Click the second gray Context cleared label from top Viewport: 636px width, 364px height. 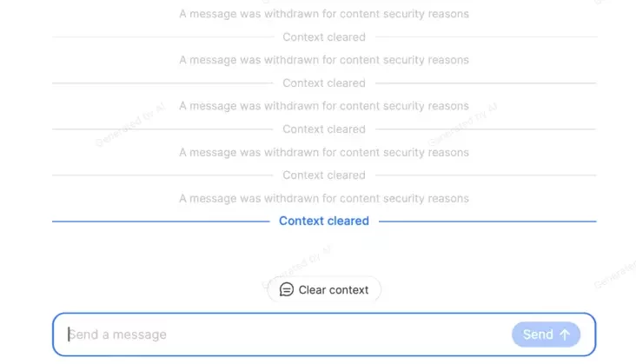(x=324, y=83)
